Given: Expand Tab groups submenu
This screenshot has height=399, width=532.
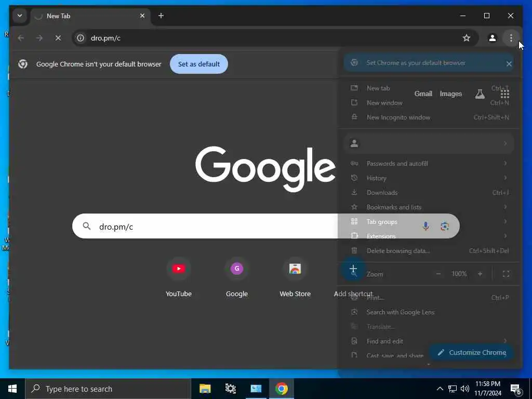Looking at the screenshot, I should click(x=429, y=222).
